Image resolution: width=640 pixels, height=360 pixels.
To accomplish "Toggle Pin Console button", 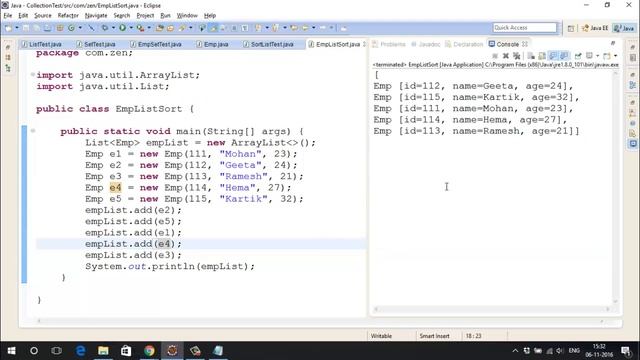I will 578,56.
